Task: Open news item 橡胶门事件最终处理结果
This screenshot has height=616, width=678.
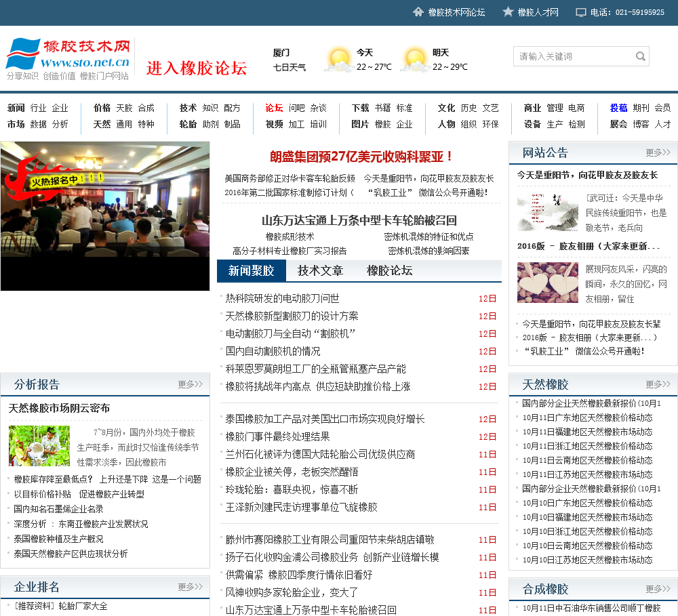Action: click(x=277, y=436)
